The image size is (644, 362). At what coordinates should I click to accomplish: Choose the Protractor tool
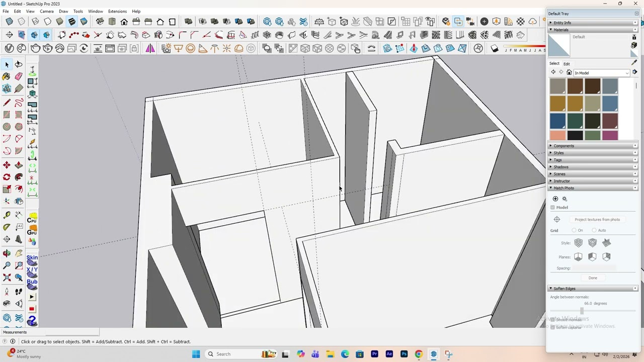[7, 227]
